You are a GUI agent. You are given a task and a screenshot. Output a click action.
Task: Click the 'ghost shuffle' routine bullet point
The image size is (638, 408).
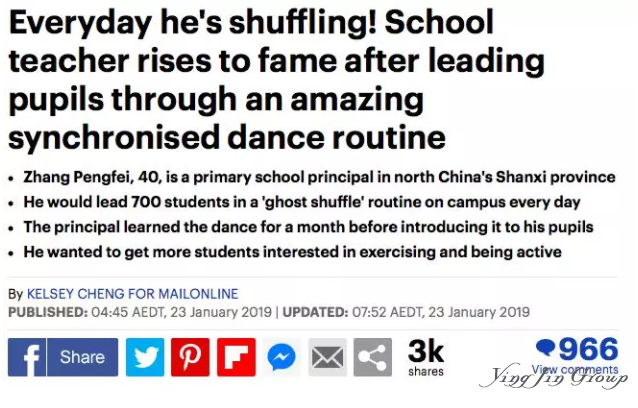click(x=302, y=202)
